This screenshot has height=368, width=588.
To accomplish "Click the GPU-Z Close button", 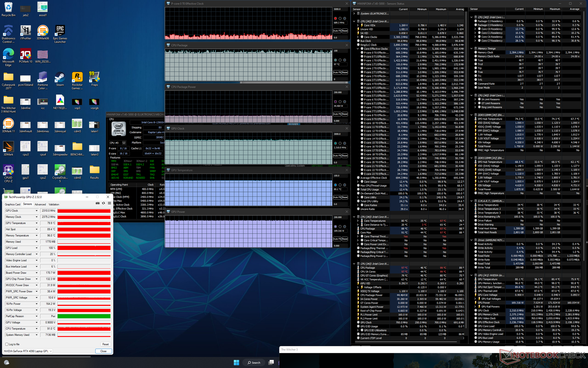I will pos(104,351).
